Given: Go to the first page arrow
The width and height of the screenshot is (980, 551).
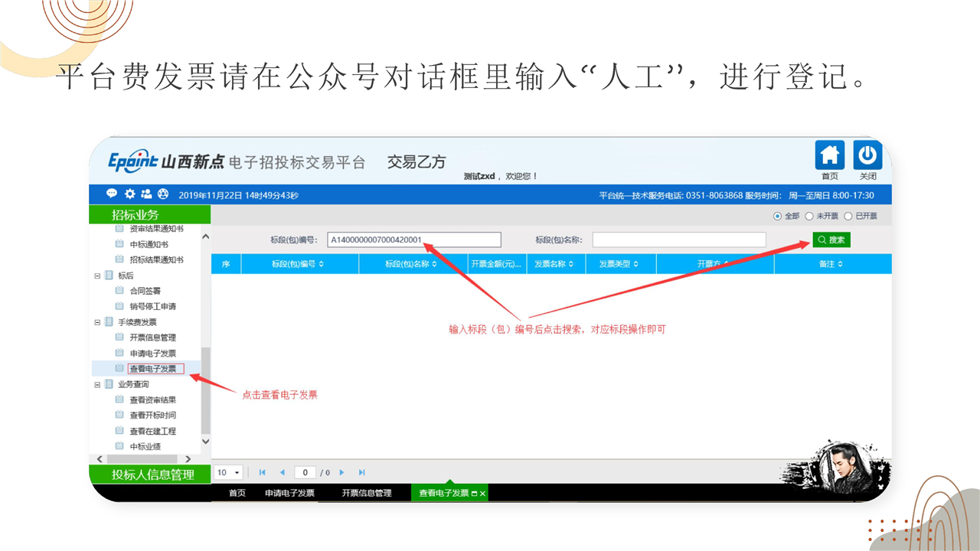Looking at the screenshot, I should click(x=263, y=473).
